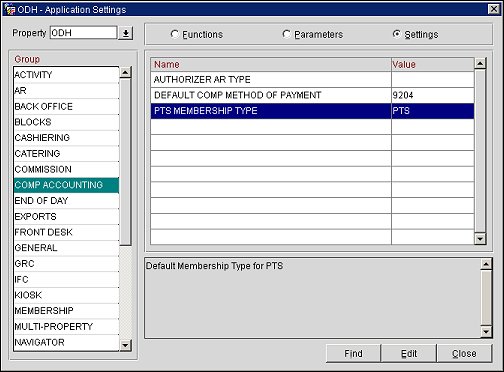
Task: Select CATERING group
Action: click(x=66, y=153)
